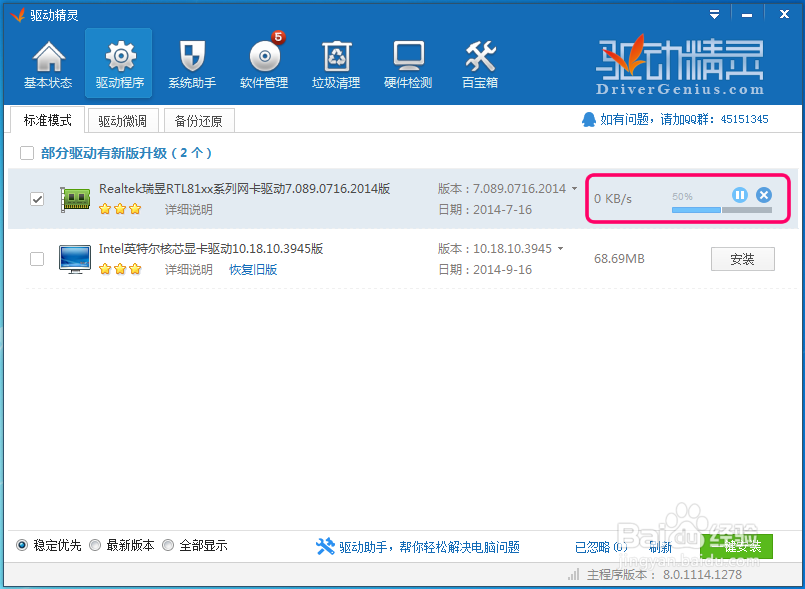Click the 已忽略 (0) link
Image resolution: width=805 pixels, height=589 pixels.
tap(601, 547)
